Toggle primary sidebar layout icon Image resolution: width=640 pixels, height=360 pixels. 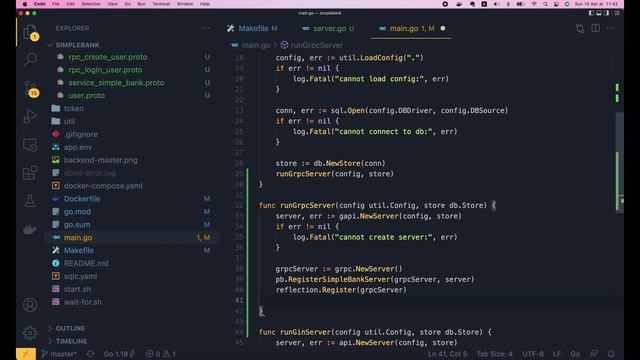pos(591,13)
